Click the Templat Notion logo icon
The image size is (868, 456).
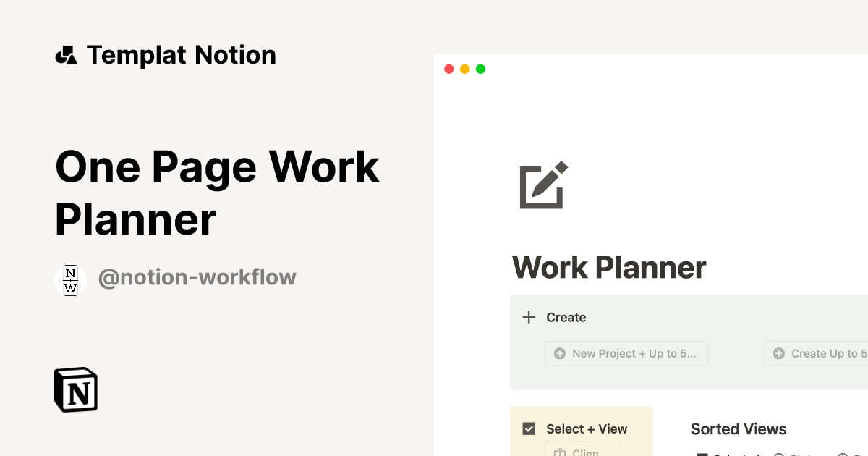pyautogui.click(x=66, y=54)
